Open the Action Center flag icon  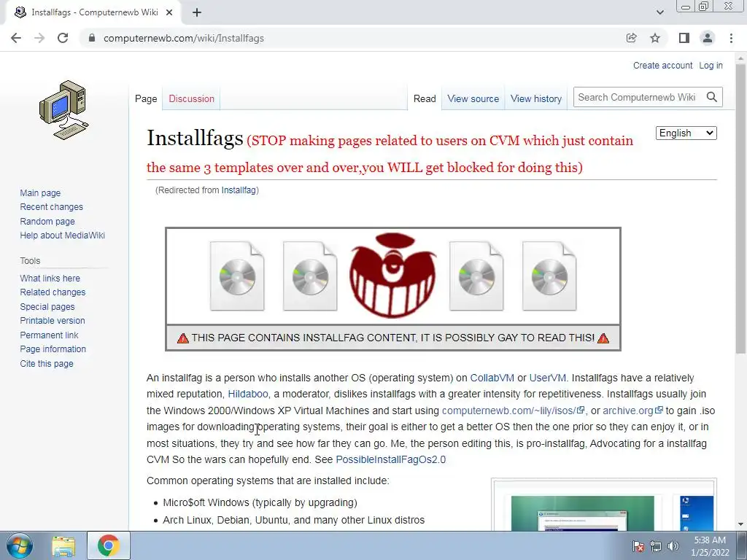click(638, 546)
